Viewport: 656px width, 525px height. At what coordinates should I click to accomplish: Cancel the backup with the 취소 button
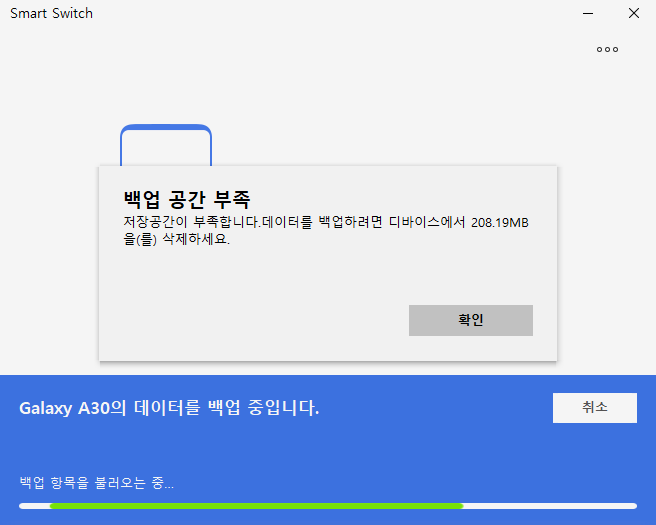click(x=594, y=407)
